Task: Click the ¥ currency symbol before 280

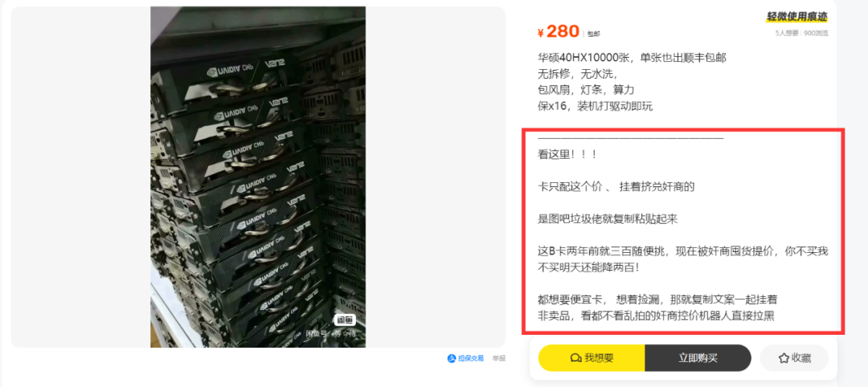Action: [x=540, y=33]
